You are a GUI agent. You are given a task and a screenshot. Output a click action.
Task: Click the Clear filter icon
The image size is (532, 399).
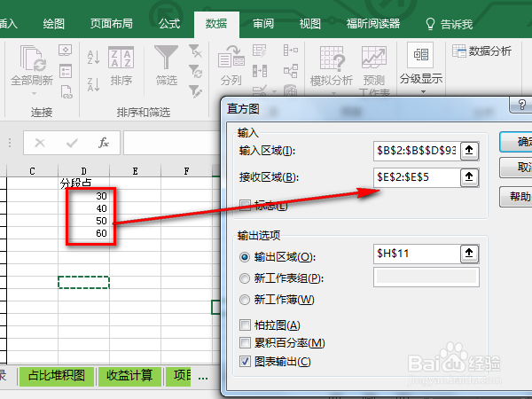(x=195, y=51)
